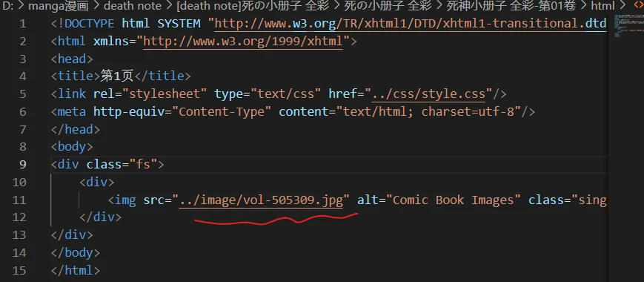Click the "stylesheet" attribute value
The width and height of the screenshot is (644, 282).
[165, 94]
